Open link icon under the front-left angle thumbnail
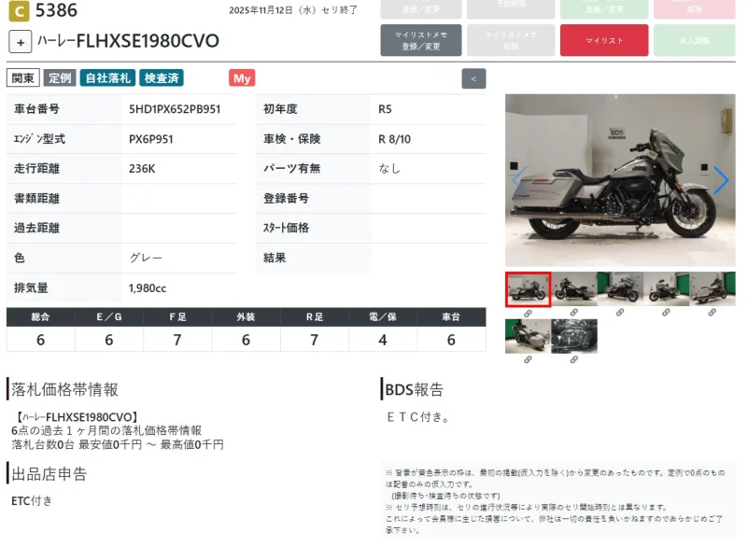The image size is (747, 560). (666, 313)
